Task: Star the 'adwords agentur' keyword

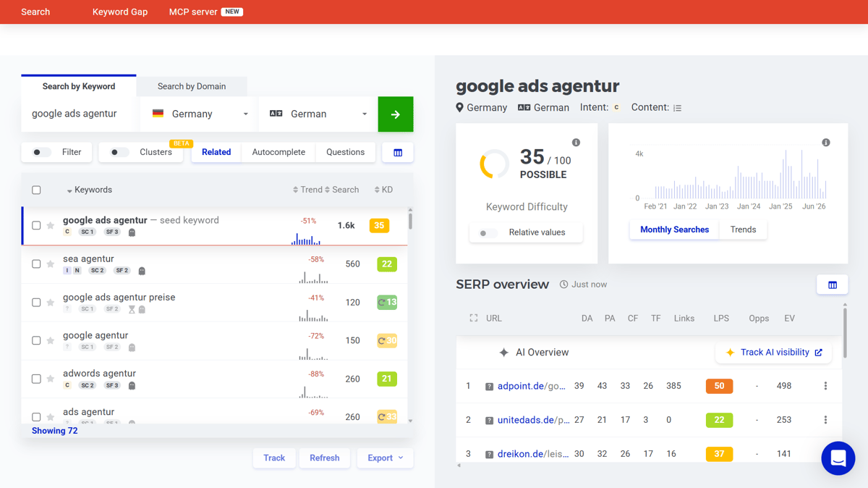Action: tap(51, 379)
